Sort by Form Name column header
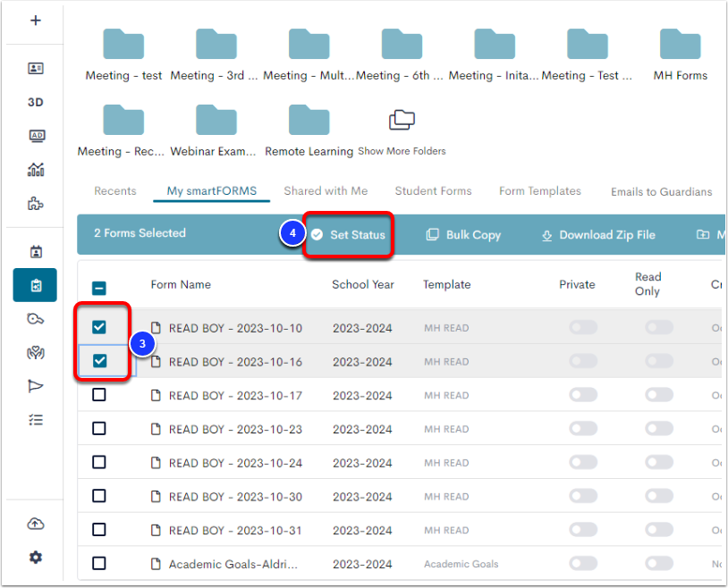 [x=181, y=284]
